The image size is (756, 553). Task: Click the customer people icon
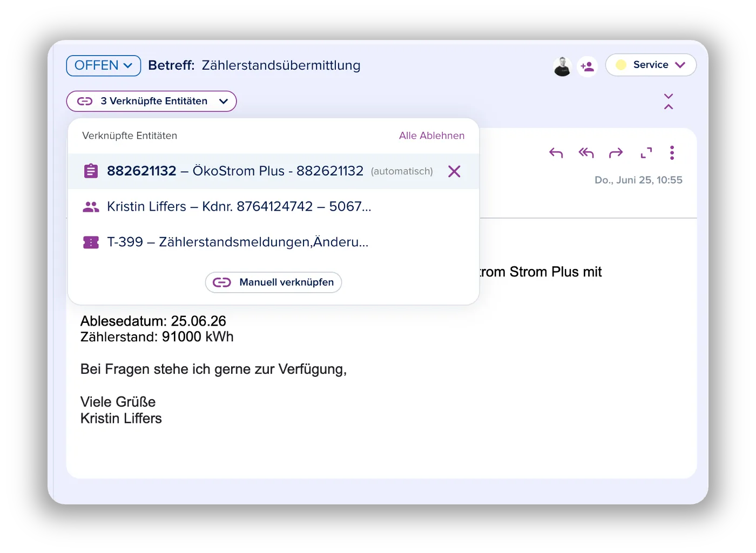(91, 206)
